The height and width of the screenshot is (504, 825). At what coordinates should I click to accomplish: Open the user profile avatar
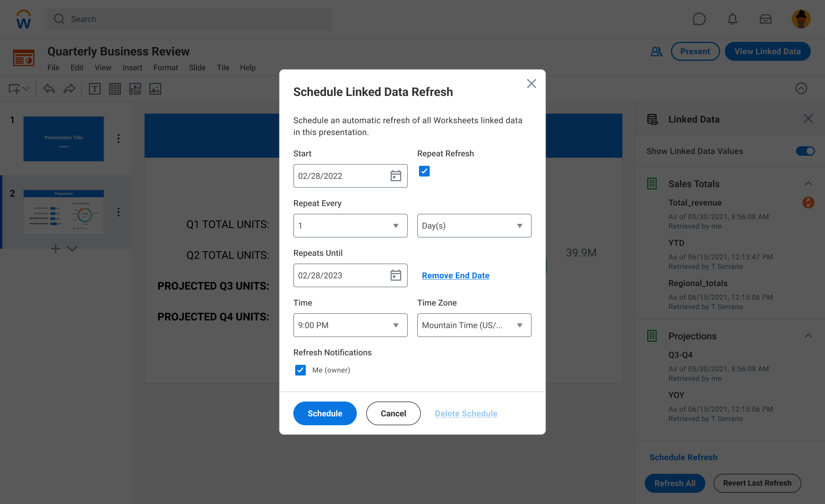tap(801, 19)
